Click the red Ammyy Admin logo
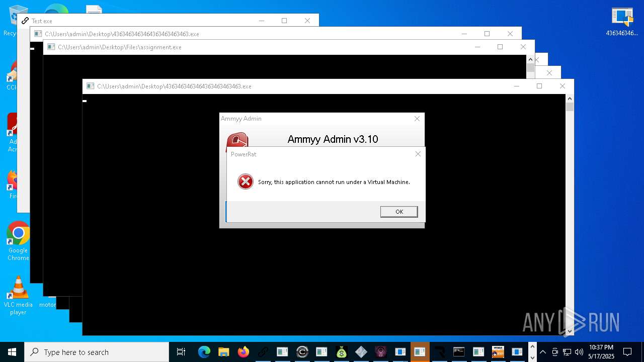The width and height of the screenshot is (644, 362). pos(237,139)
